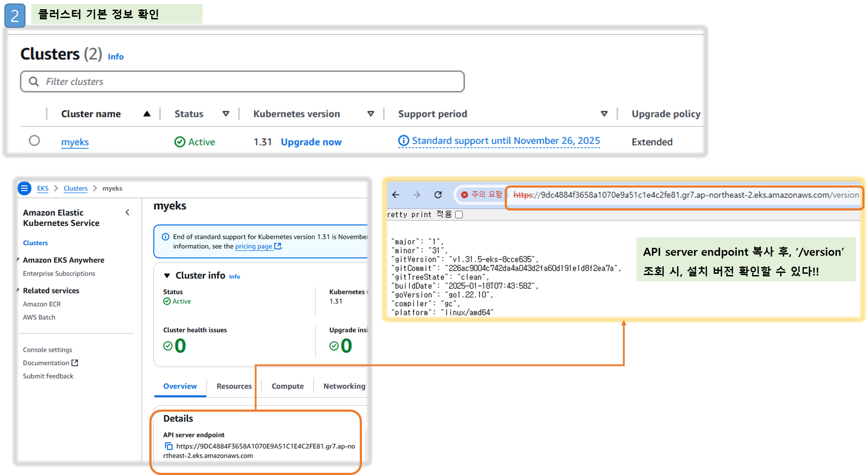This screenshot has width=868, height=475.
Task: Open the Status column filter dropdown arrow
Action: tap(226, 114)
